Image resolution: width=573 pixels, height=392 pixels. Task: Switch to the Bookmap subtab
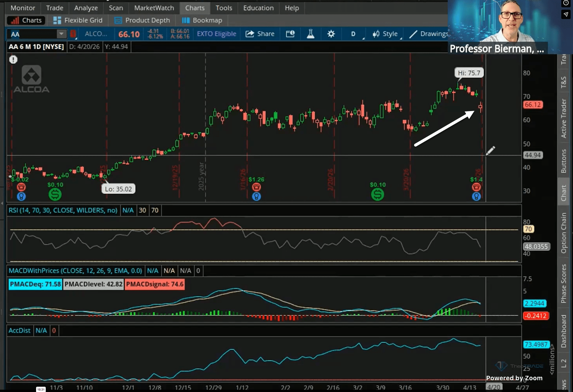click(x=202, y=20)
